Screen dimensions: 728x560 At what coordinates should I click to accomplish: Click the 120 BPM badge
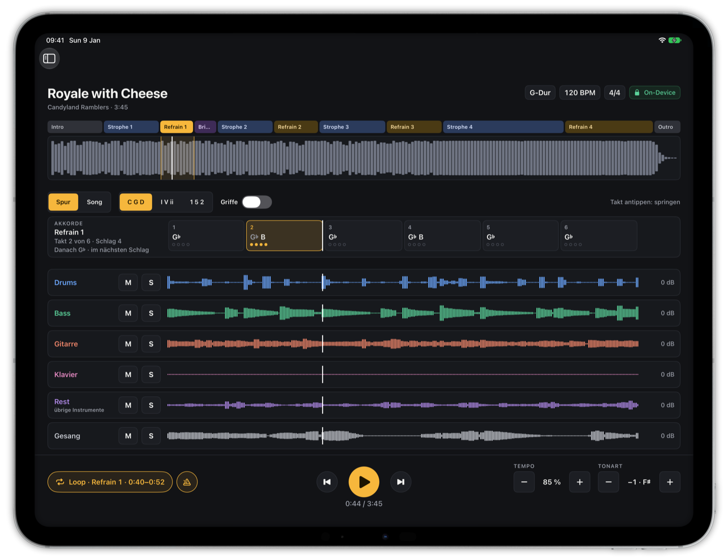pyautogui.click(x=580, y=92)
